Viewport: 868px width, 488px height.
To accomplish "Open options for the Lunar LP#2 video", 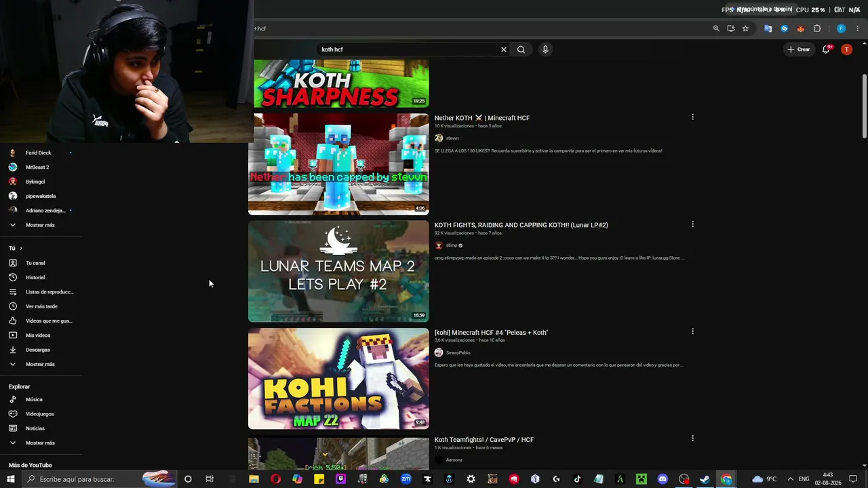I will pos(692,224).
